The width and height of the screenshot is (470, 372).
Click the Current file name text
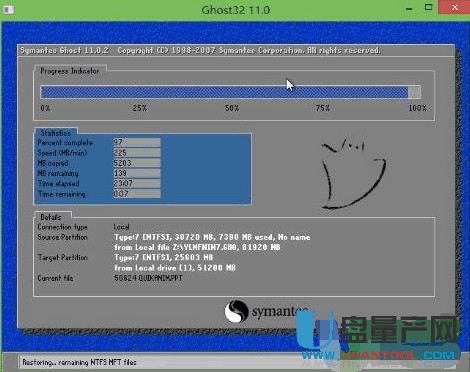tap(148, 278)
